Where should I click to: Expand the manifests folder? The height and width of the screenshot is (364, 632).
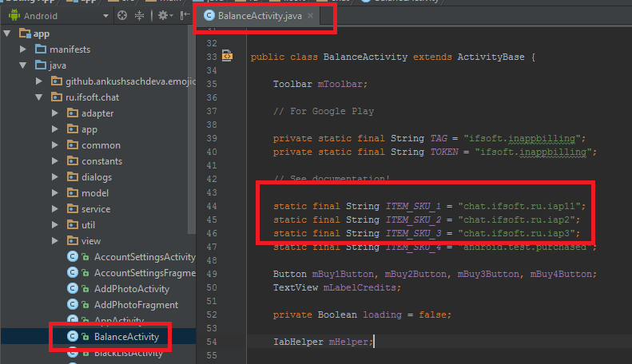(x=24, y=49)
